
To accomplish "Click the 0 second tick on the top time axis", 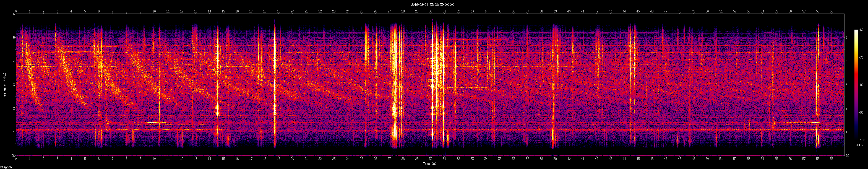I will tap(16, 11).
